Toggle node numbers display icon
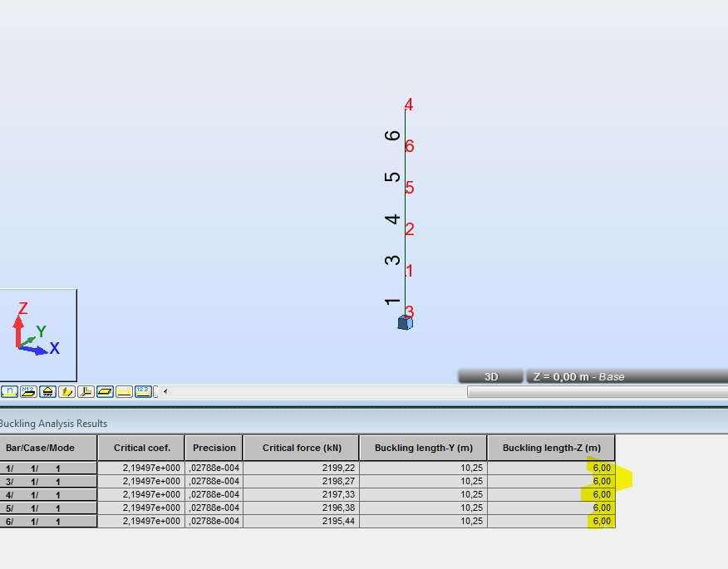Viewport: 728px width, 569px height. (9, 392)
